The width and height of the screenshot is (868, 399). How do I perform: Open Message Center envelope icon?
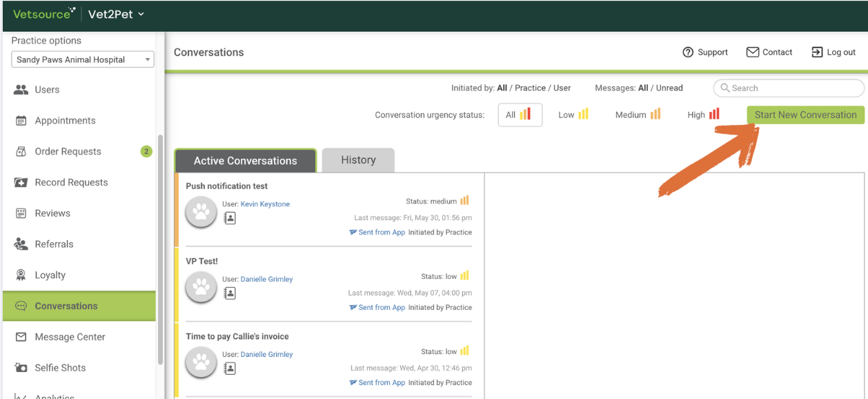(21, 337)
